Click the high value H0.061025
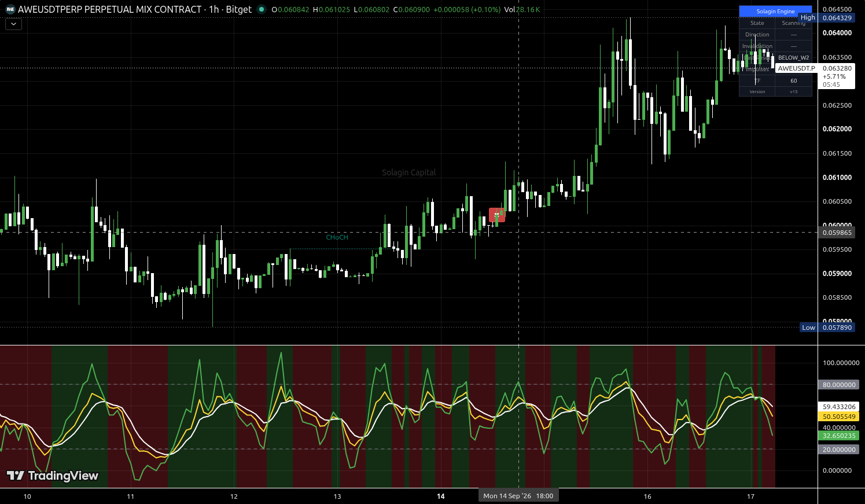The height and width of the screenshot is (504, 865). pos(331,10)
